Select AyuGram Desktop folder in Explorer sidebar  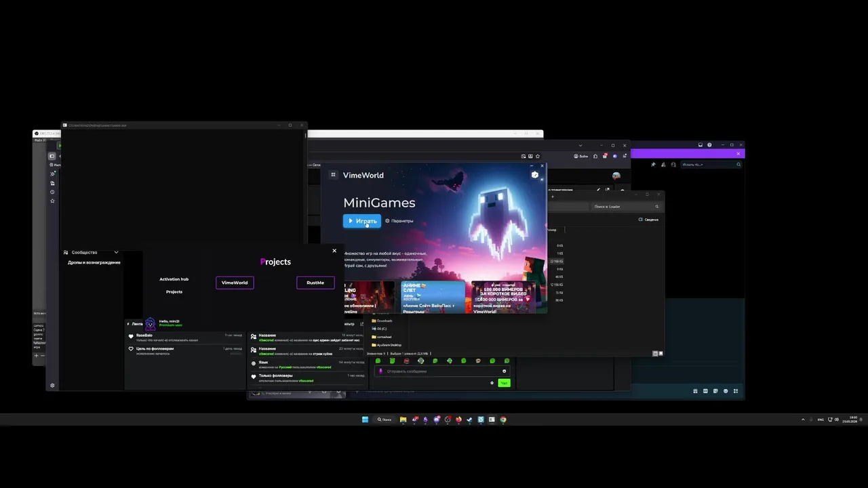pyautogui.click(x=387, y=345)
